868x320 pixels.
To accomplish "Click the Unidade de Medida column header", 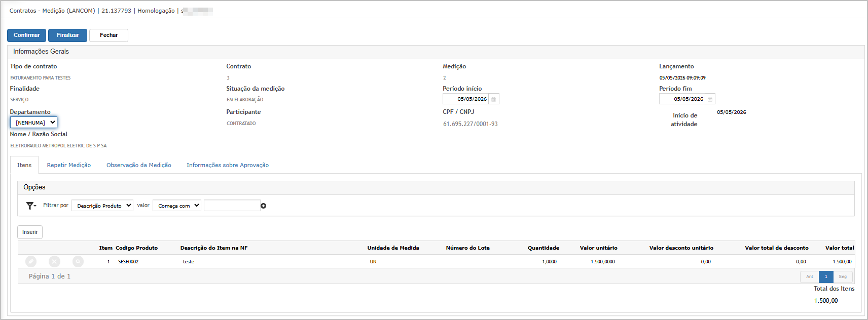I will click(x=393, y=248).
